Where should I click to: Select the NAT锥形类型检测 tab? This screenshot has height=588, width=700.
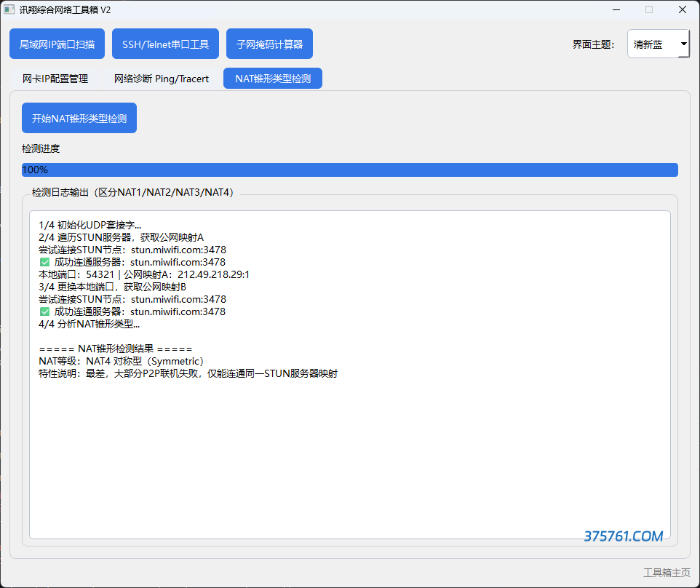point(273,79)
